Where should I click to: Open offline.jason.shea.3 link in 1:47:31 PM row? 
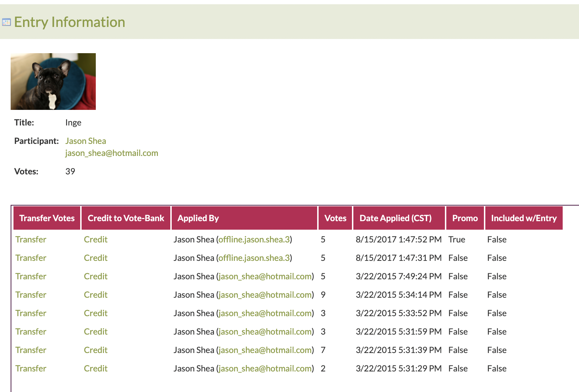(254, 258)
